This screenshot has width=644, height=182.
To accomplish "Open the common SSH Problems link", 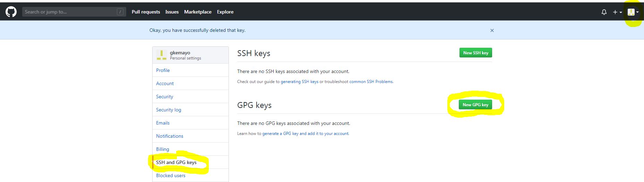I will (371, 82).
